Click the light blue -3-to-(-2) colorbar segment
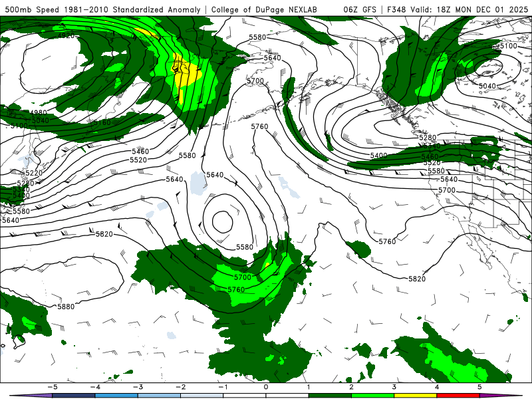 click(159, 396)
